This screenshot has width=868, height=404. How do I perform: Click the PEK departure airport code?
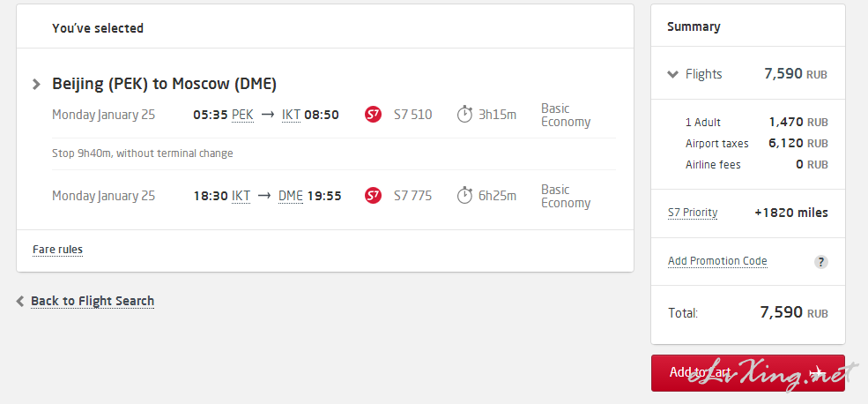(242, 115)
